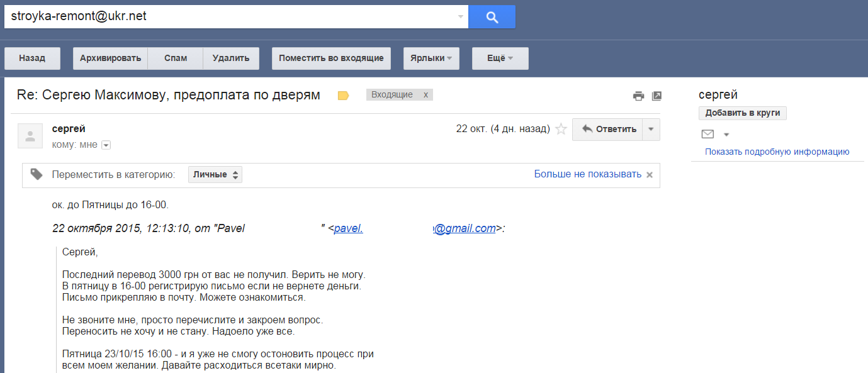Viewport: 868px width, 373px height.
Task: Click the Архивировать button
Action: [110, 58]
